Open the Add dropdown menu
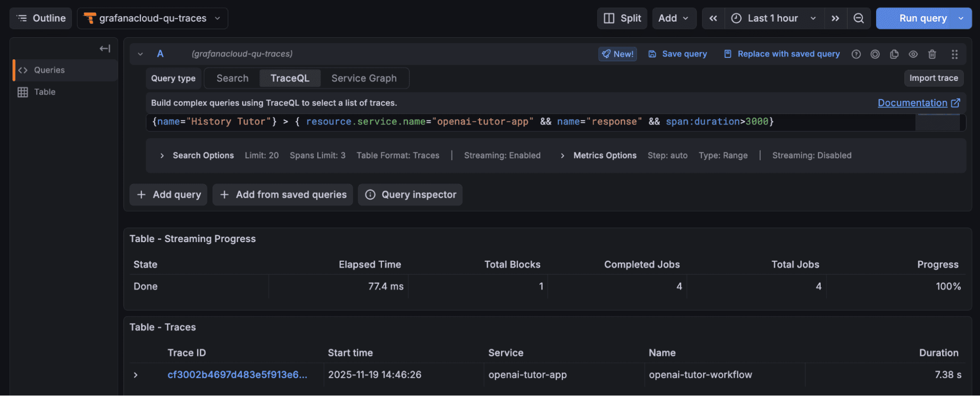Image resolution: width=980 pixels, height=396 pixels. coord(674,18)
